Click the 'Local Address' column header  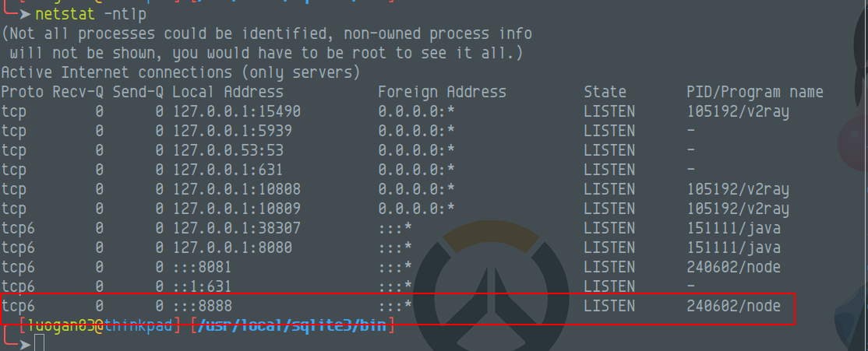click(x=228, y=92)
